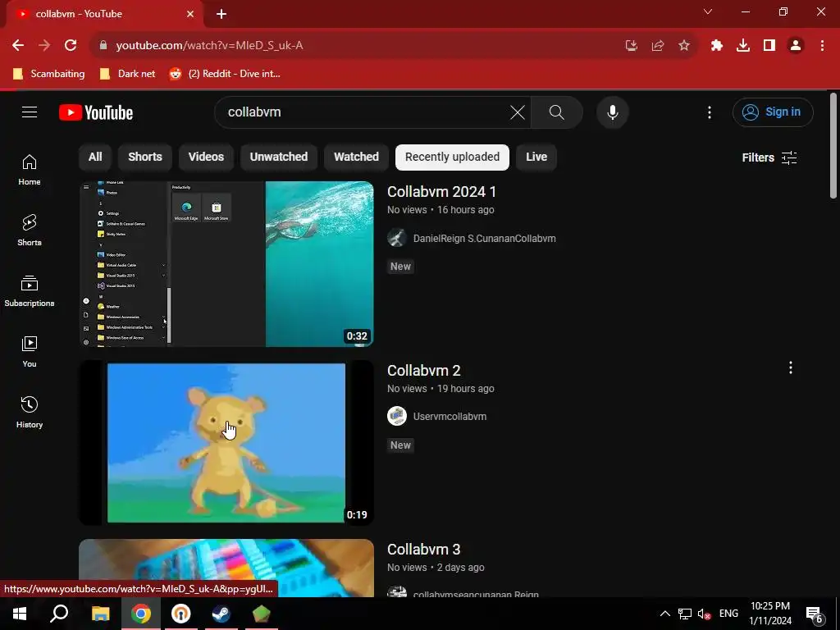Open Chrome extensions puzzle icon

[717, 46]
